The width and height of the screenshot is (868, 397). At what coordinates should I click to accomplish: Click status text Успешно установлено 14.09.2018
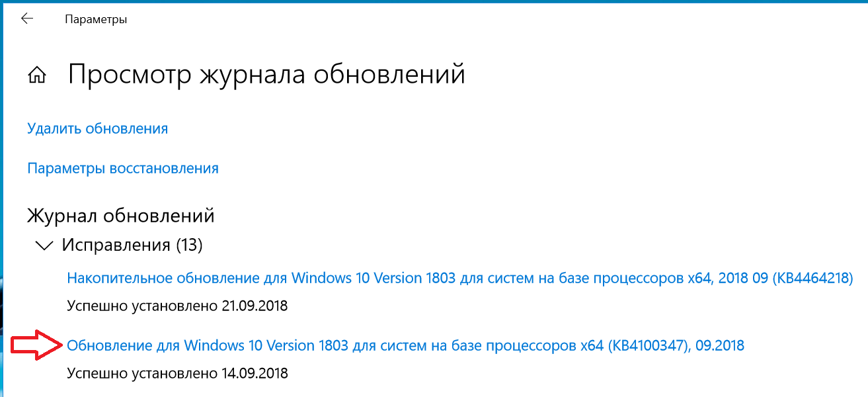click(177, 373)
